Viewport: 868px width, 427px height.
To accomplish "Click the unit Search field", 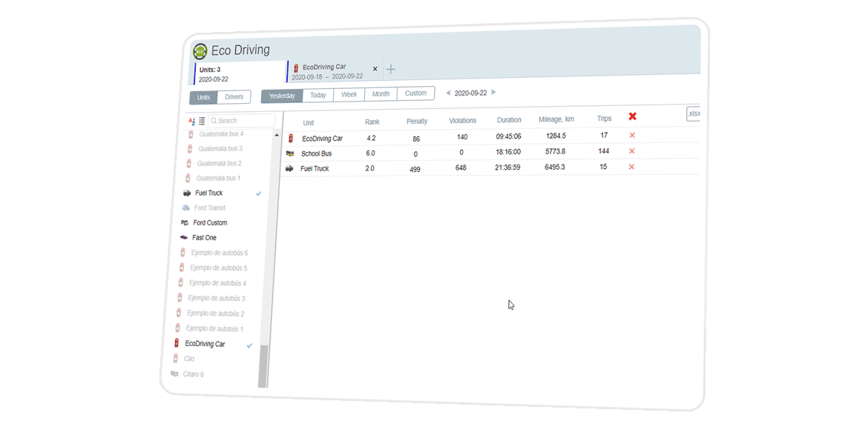I will pos(242,121).
